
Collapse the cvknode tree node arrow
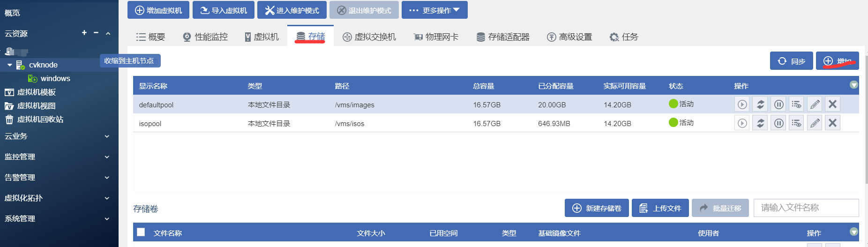9,65
